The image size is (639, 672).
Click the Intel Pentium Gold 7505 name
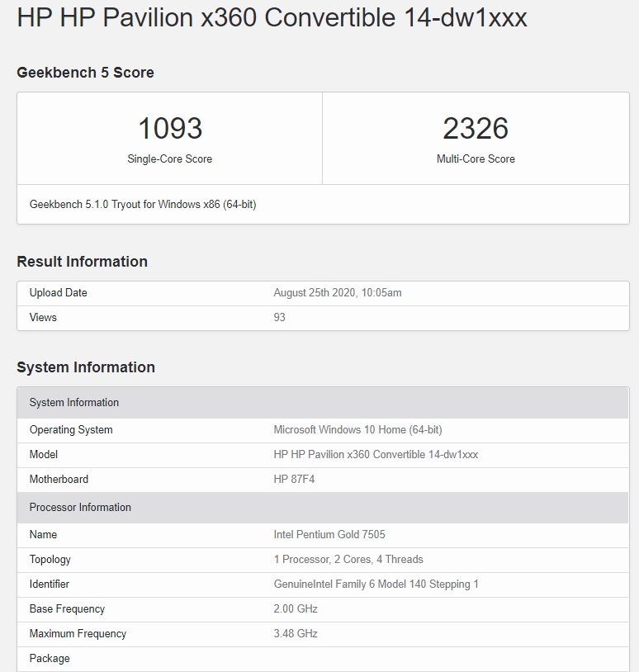pos(329,535)
